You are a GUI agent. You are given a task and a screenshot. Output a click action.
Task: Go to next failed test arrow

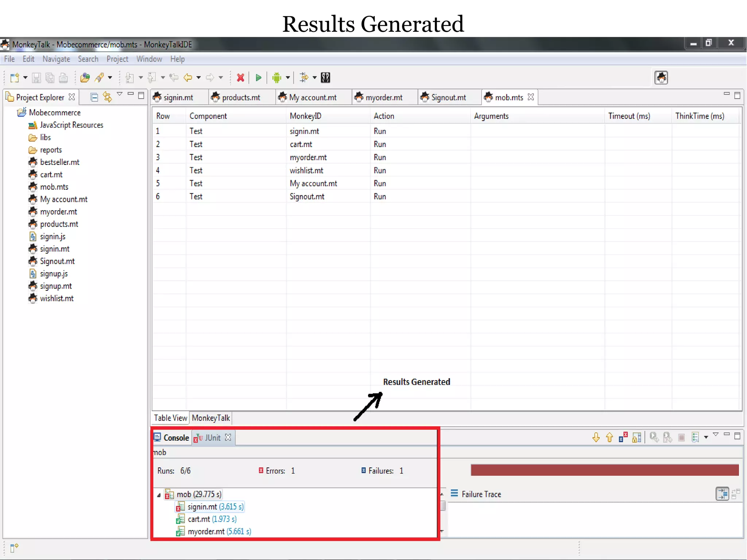point(596,437)
